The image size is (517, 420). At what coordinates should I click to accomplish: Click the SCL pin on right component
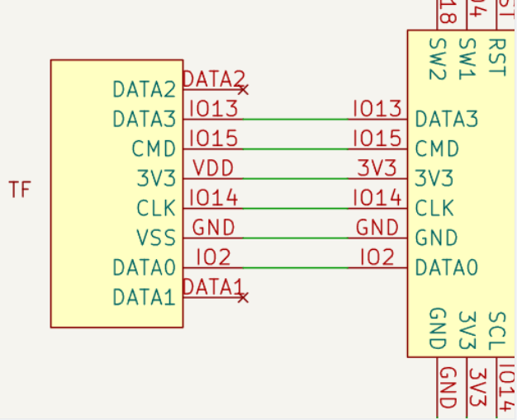[x=496, y=330]
